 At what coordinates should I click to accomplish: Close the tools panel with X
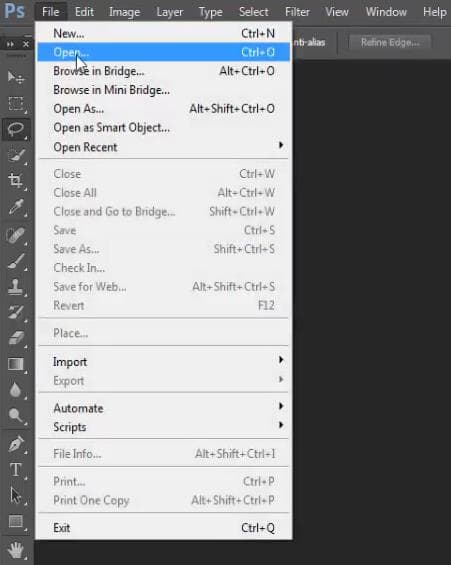pos(26,44)
